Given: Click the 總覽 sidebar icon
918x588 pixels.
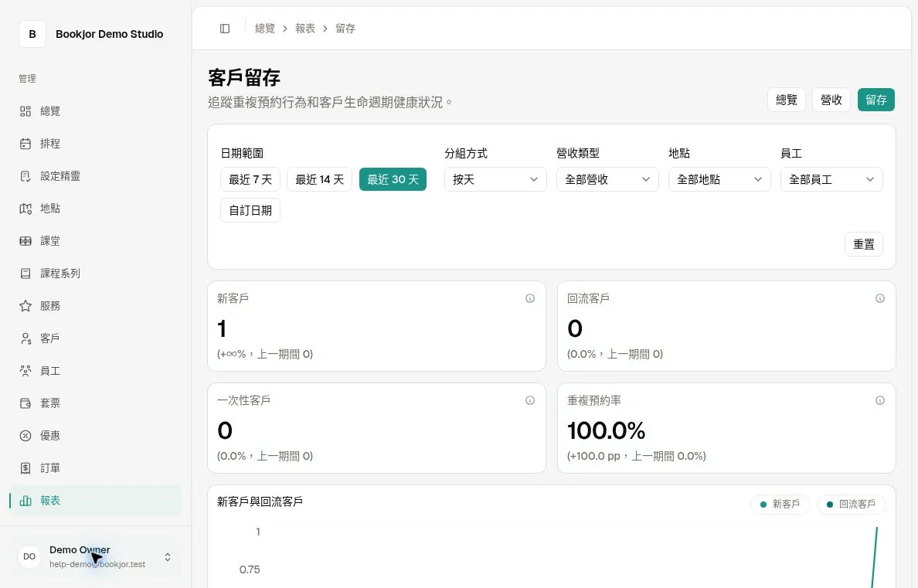Looking at the screenshot, I should (x=25, y=111).
